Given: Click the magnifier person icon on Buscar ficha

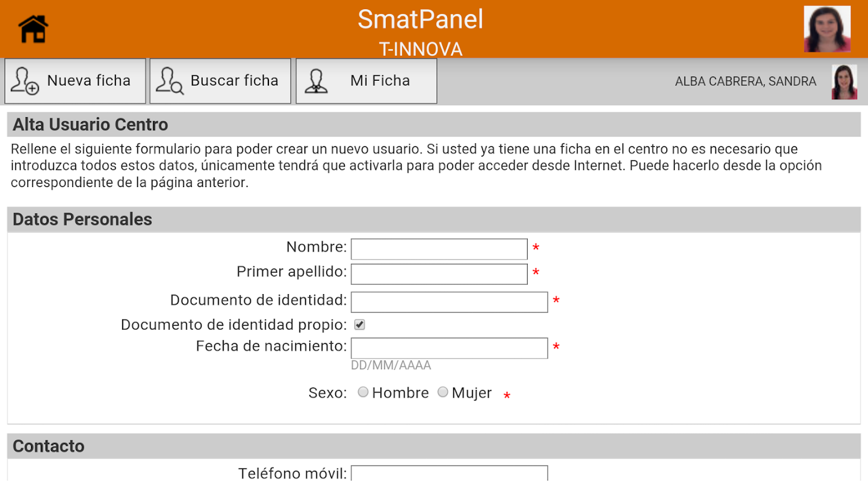Looking at the screenshot, I should [x=169, y=81].
